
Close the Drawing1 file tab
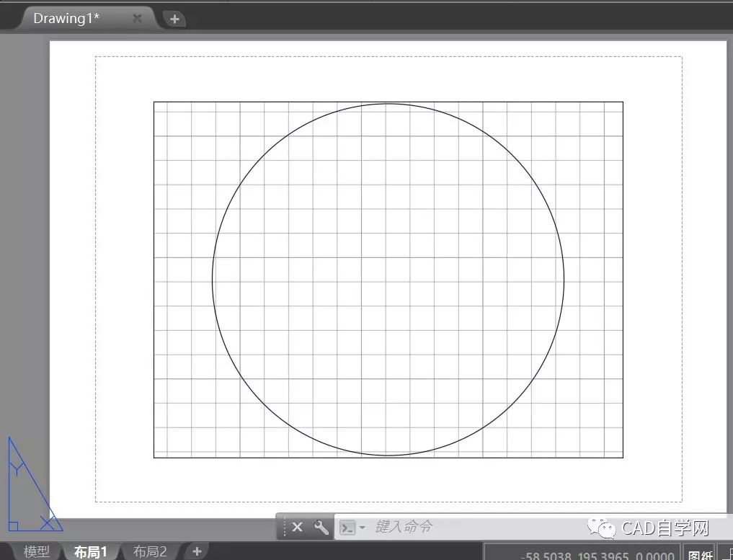[x=137, y=19]
